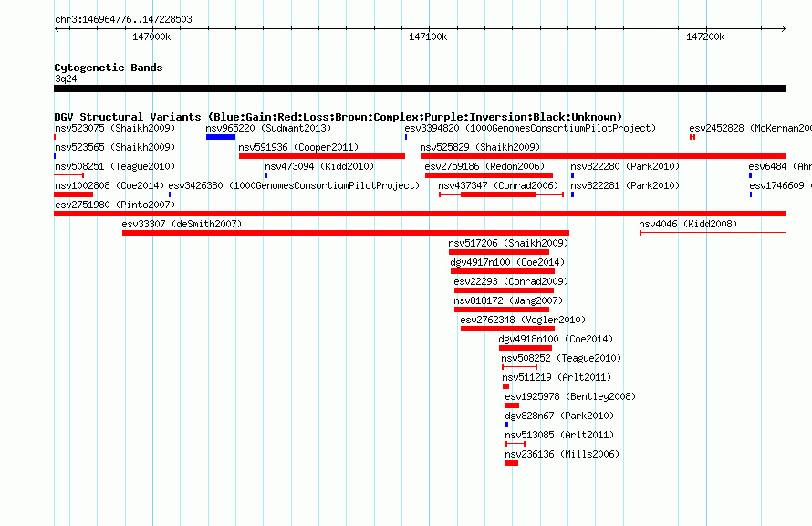Select the nsv437347 bar with whiskers
Image resolution: width=812 pixels, height=526 pixels.
501,195
